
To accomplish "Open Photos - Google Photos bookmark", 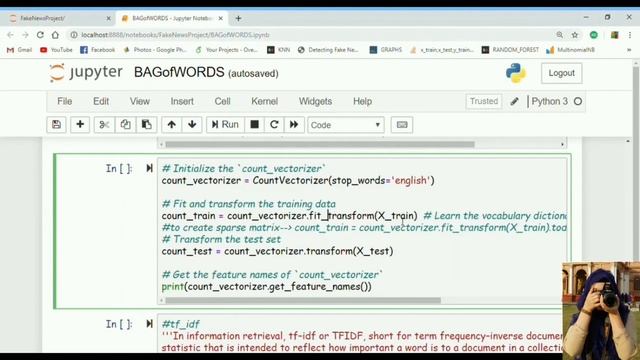I will point(155,50).
